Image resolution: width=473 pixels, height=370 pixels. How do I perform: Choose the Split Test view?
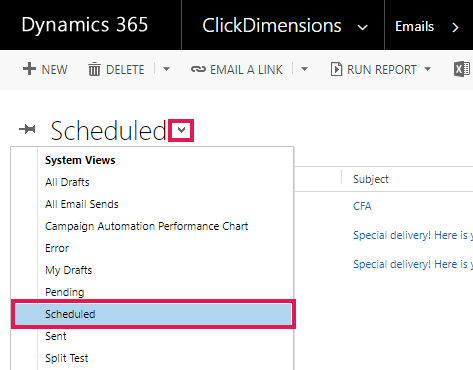(x=67, y=358)
